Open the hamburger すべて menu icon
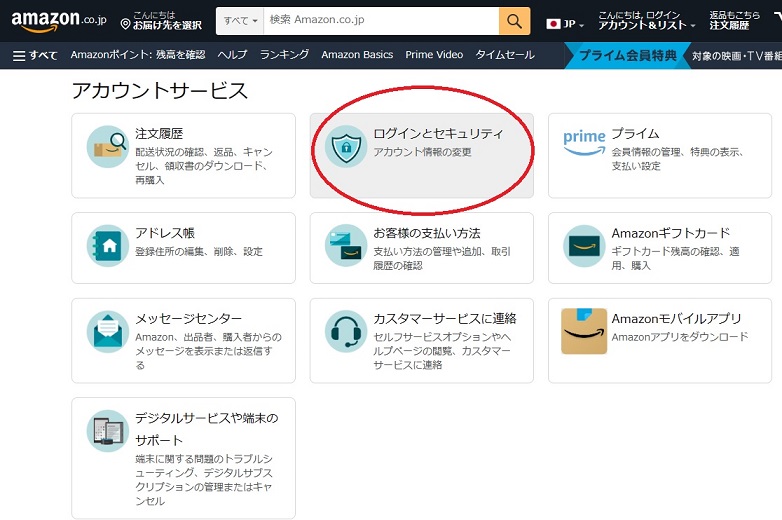 point(19,55)
